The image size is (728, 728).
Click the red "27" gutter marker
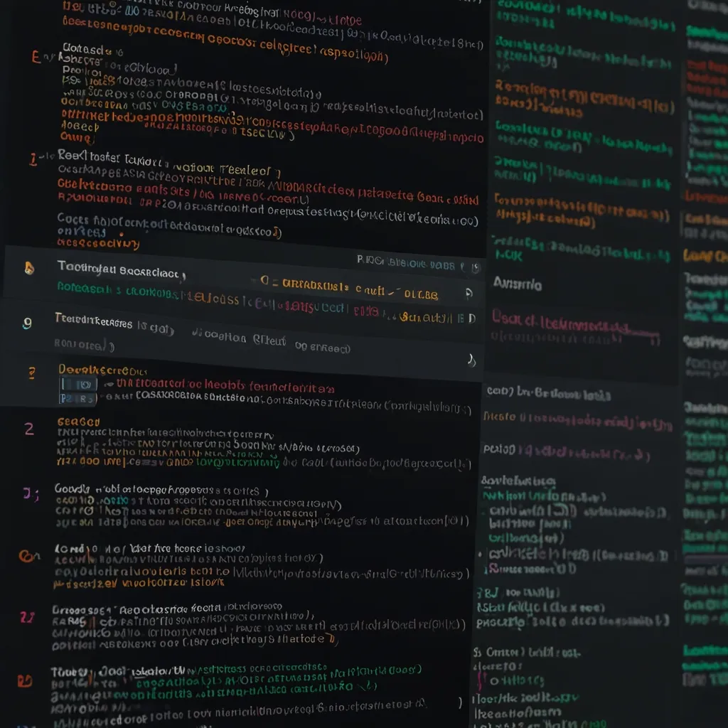pyautogui.click(x=27, y=616)
